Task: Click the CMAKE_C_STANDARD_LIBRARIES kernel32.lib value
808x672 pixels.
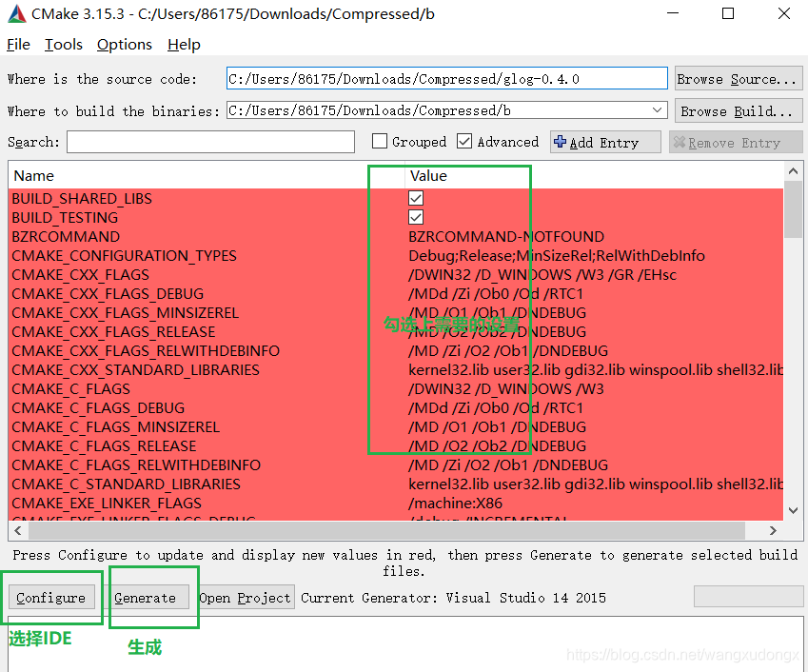Action: click(x=596, y=484)
